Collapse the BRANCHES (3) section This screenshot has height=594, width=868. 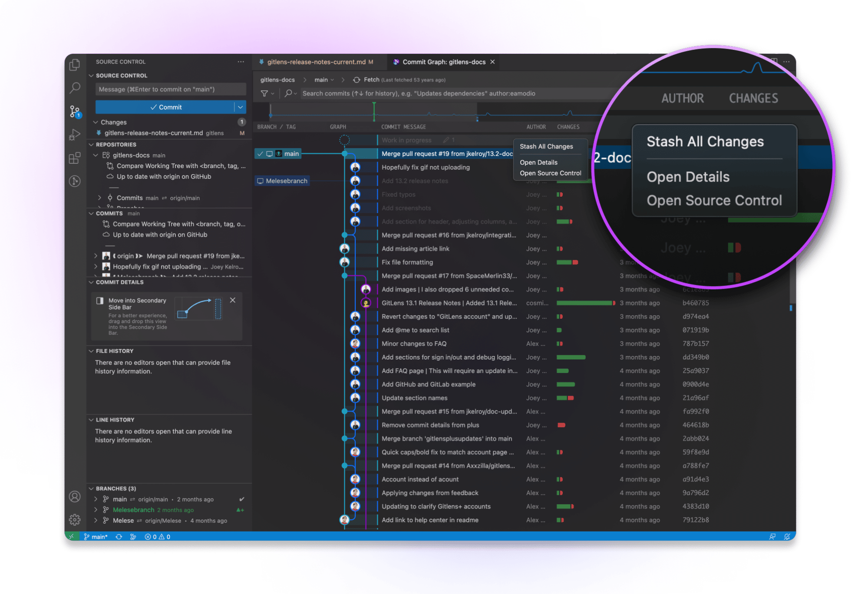coord(91,488)
